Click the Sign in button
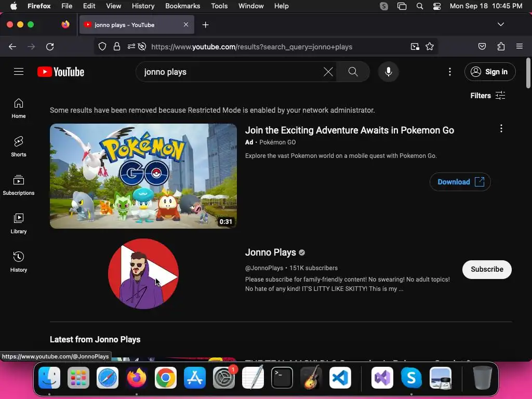This screenshot has height=399, width=532. click(490, 72)
